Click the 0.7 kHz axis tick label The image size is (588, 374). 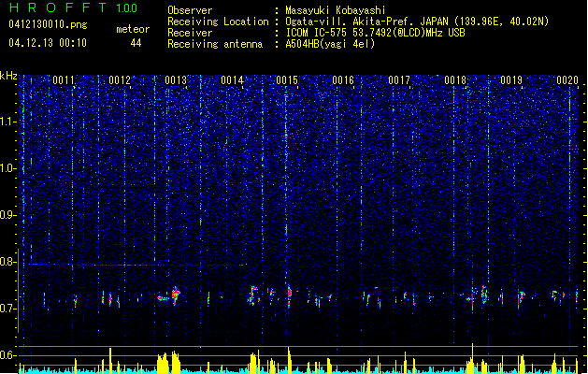pos(8,309)
